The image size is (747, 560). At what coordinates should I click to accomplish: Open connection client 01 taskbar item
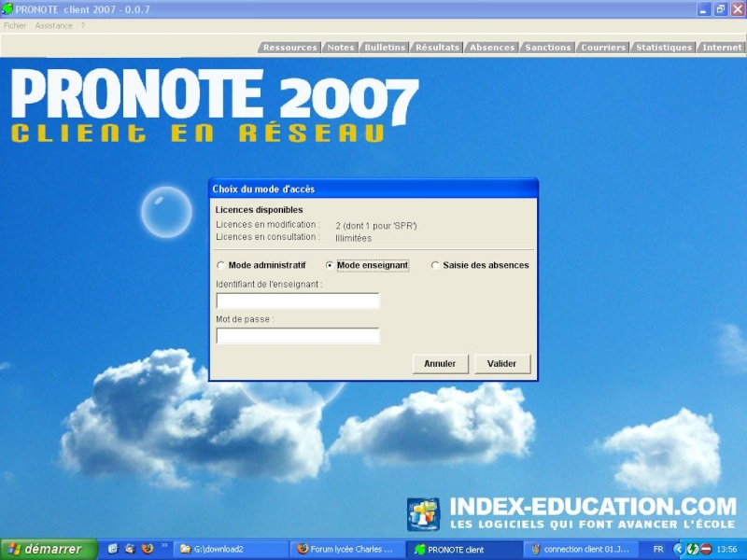tap(581, 549)
